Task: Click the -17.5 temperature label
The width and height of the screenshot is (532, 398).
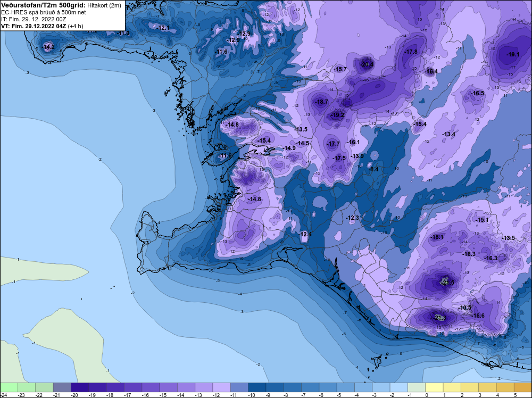Action: click(x=339, y=158)
